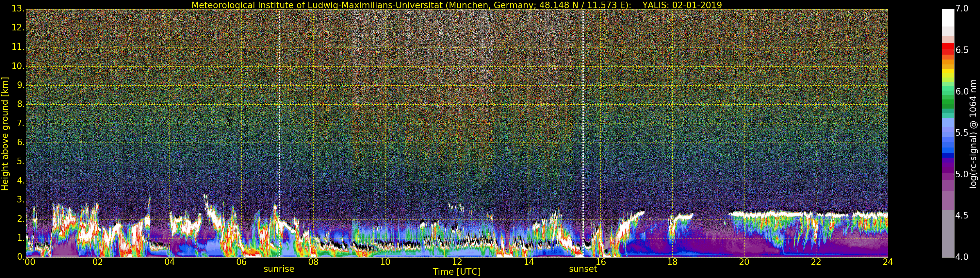Image resolution: width=980 pixels, height=278 pixels.
Task: Click the 'Time [UTC]' axis label
Action: coord(457,272)
